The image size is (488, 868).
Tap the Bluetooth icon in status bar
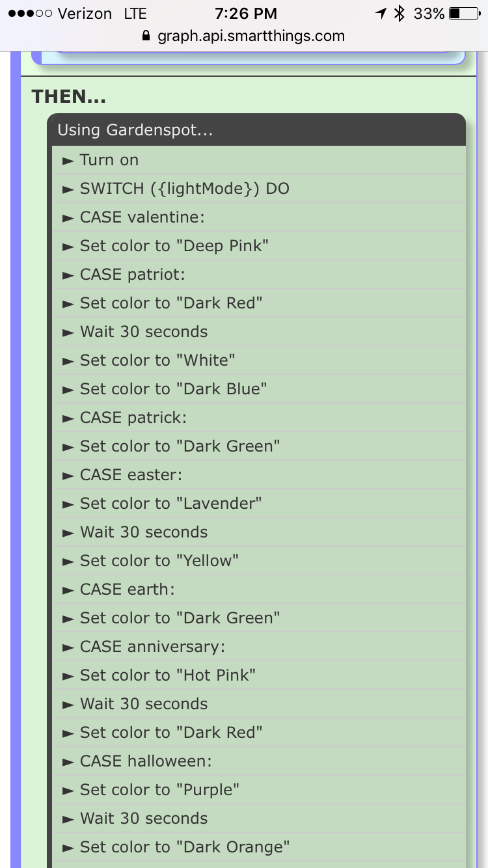[x=400, y=13]
